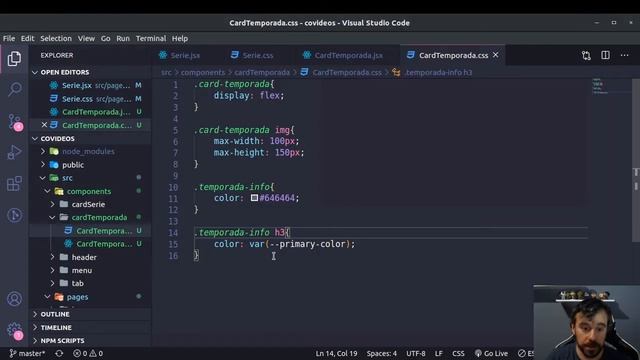The height and width of the screenshot is (360, 640).
Task: Open Serie.css from Open Editors
Action: (x=90, y=98)
